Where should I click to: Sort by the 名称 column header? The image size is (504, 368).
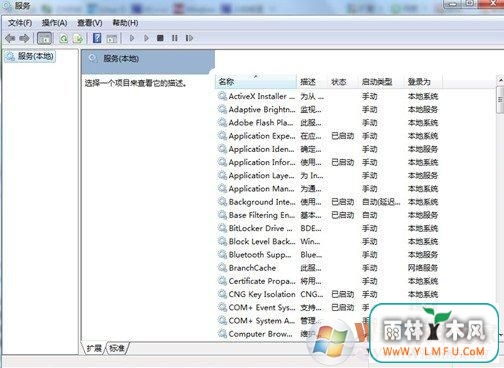[256, 82]
